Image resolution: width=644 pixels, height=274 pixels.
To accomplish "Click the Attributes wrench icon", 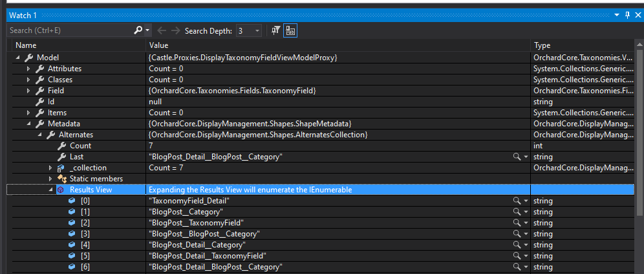I will click(40, 69).
